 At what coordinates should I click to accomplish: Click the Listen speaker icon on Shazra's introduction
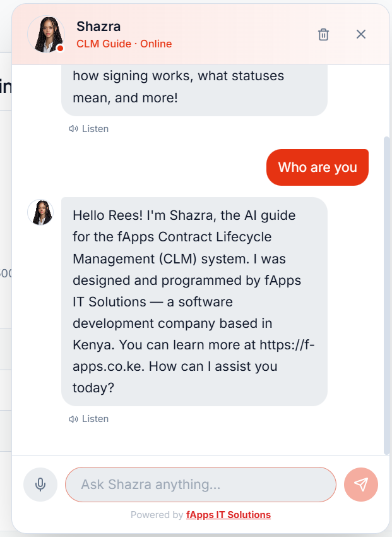[x=74, y=418]
